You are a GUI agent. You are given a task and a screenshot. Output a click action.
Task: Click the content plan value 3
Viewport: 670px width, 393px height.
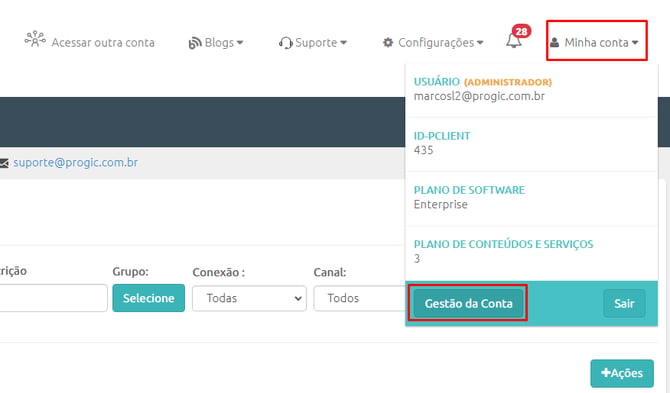click(417, 258)
